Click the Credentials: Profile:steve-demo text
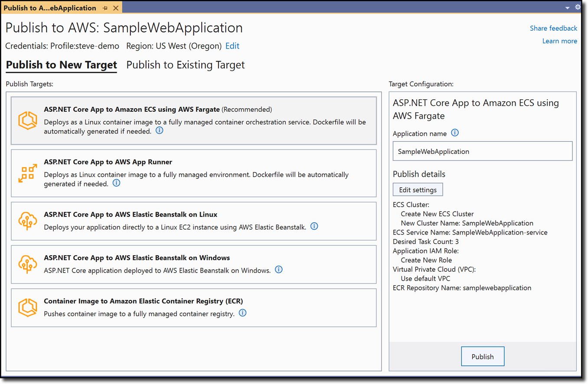Screen dimensions: 588x384 click(62, 46)
